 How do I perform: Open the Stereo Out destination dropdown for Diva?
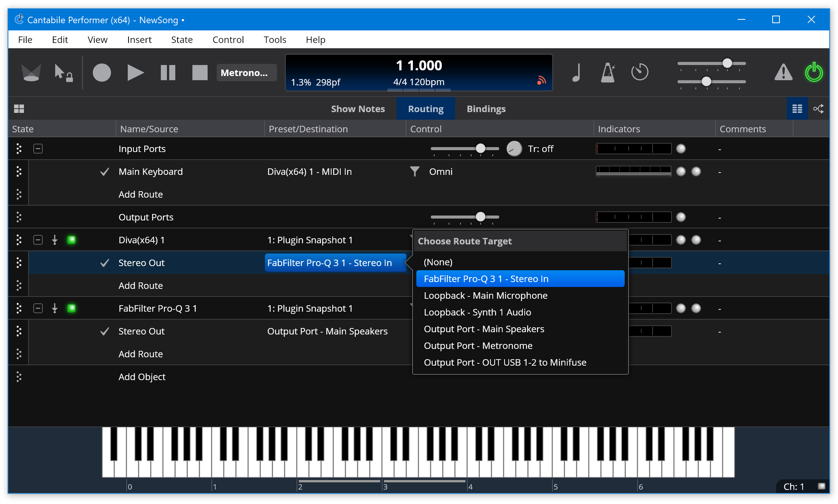pos(335,263)
